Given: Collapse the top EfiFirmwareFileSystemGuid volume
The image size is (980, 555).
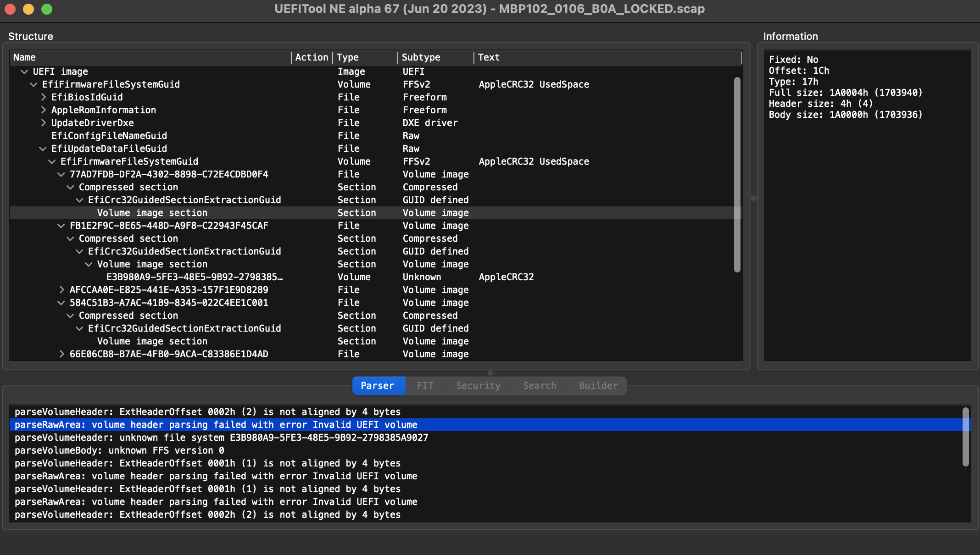Looking at the screenshot, I should coord(33,84).
